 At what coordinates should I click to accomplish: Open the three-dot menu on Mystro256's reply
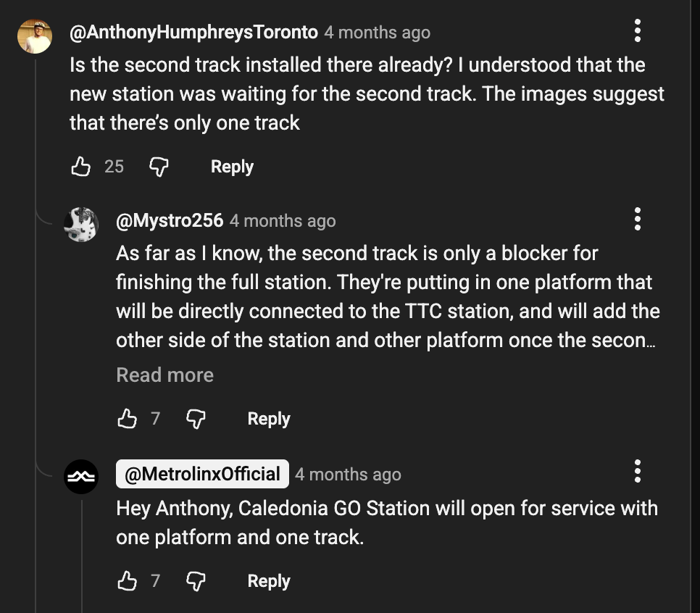click(x=638, y=219)
